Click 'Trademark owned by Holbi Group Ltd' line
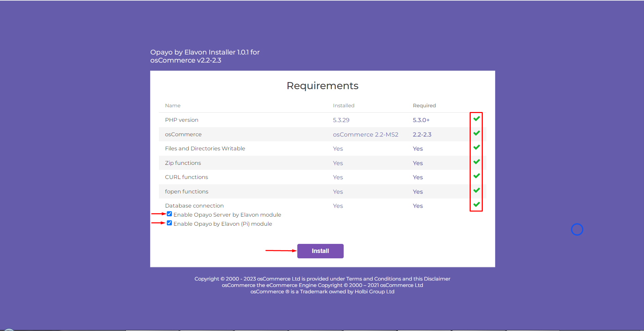 click(x=323, y=292)
